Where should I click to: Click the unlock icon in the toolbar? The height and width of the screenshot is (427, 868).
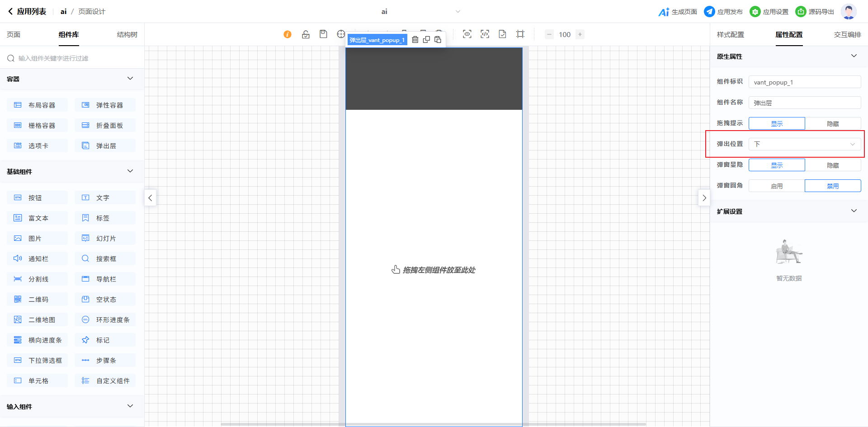pyautogui.click(x=306, y=34)
